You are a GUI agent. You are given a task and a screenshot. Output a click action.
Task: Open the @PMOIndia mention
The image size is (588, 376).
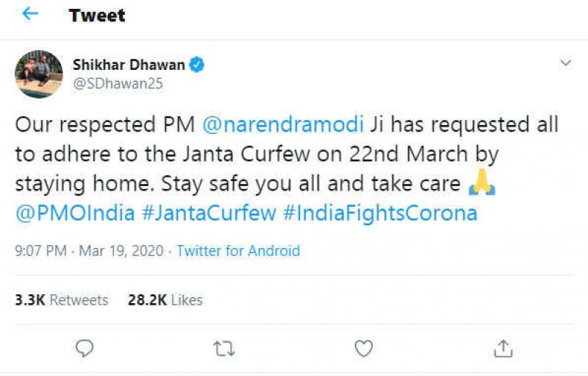coord(74,213)
